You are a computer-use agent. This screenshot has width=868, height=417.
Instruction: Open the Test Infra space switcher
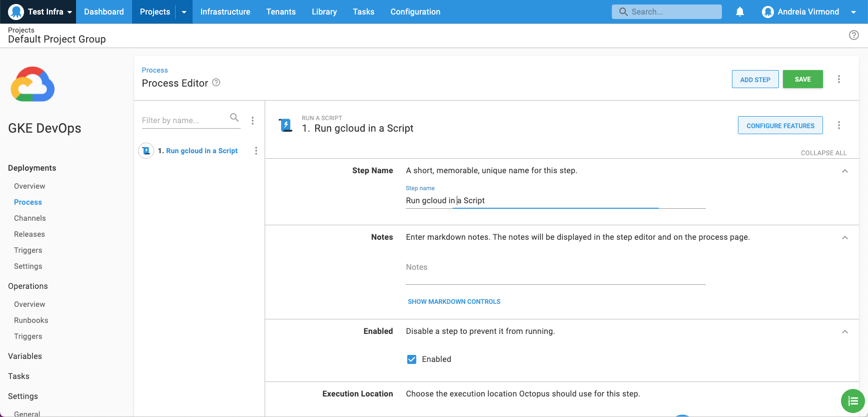click(x=38, y=12)
